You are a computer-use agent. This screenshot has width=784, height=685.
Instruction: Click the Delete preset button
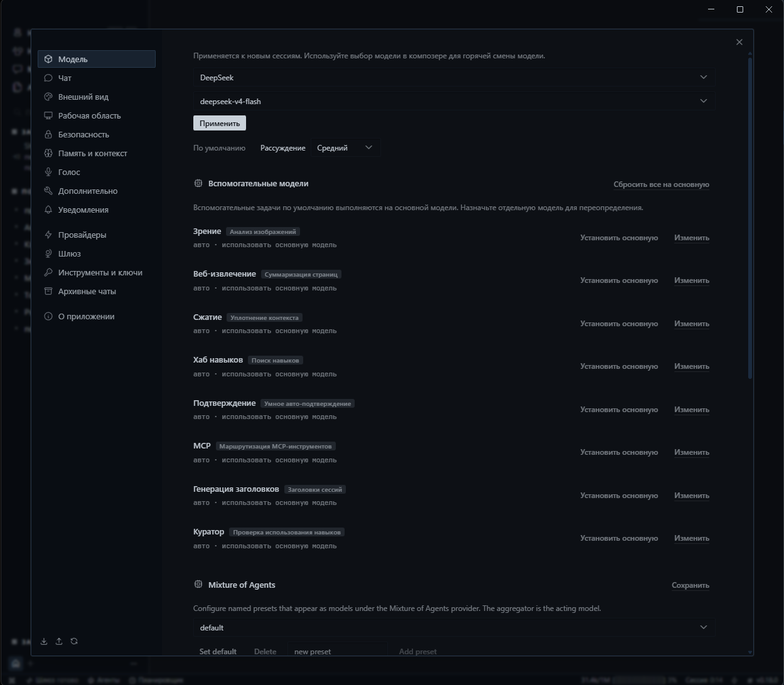point(265,651)
